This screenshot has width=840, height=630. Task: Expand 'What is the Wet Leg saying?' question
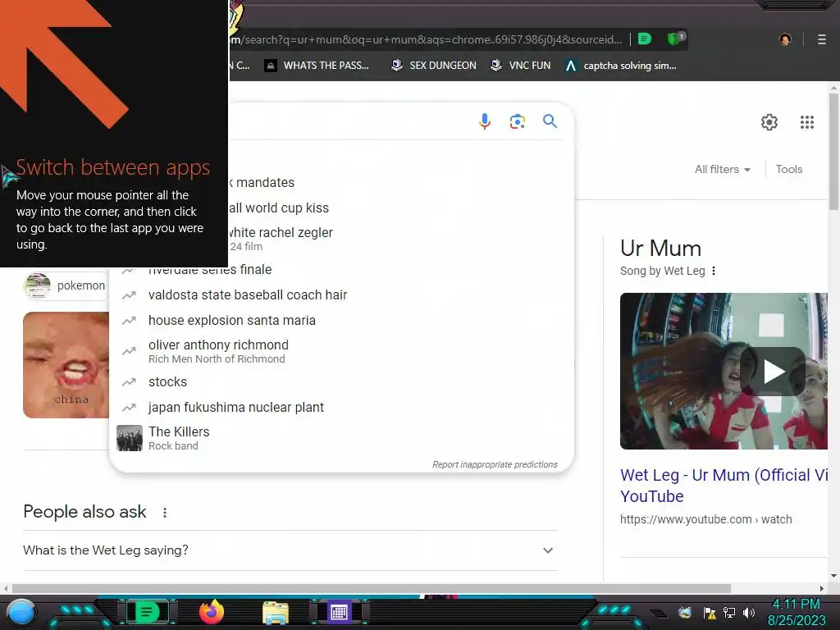[x=290, y=550]
